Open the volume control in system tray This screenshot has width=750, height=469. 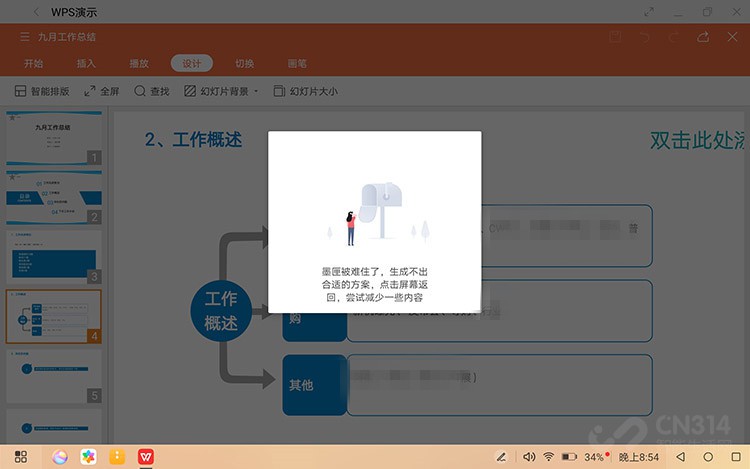529,457
